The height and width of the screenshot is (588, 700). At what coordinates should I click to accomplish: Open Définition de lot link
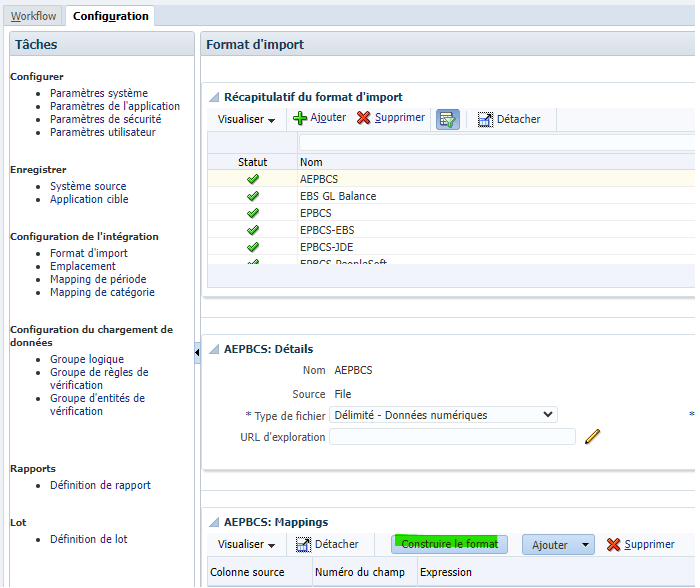88,539
